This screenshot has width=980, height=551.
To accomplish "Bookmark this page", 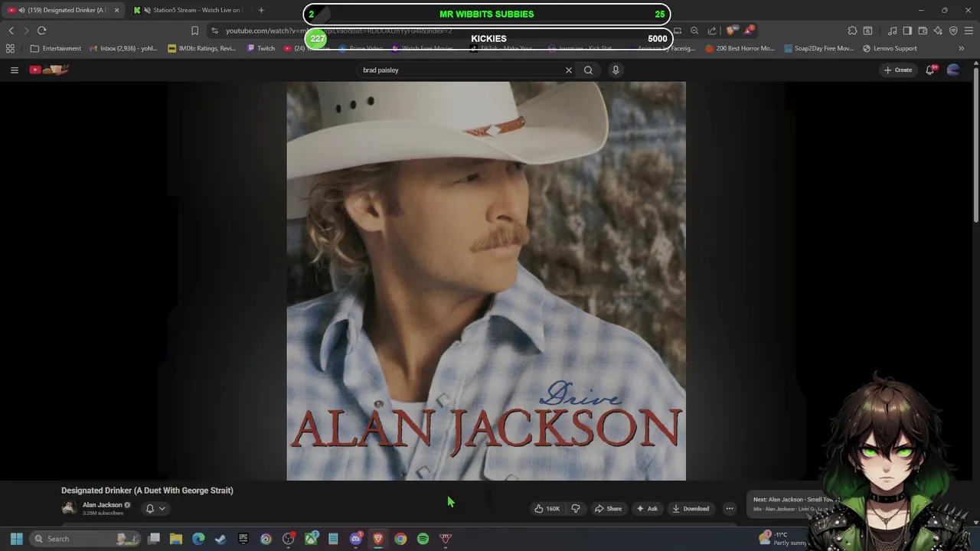I will click(x=194, y=31).
